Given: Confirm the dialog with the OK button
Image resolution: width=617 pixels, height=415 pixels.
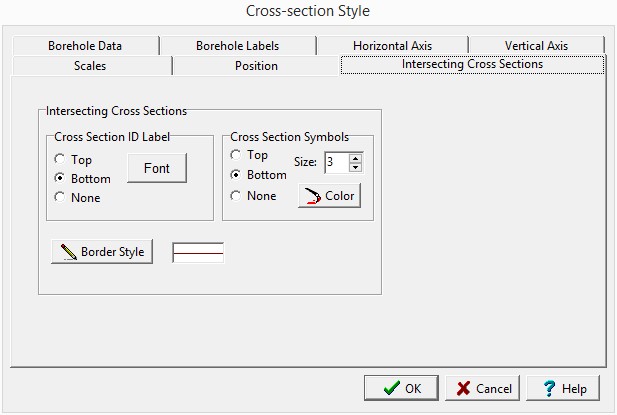Looking at the screenshot, I should pos(400,388).
